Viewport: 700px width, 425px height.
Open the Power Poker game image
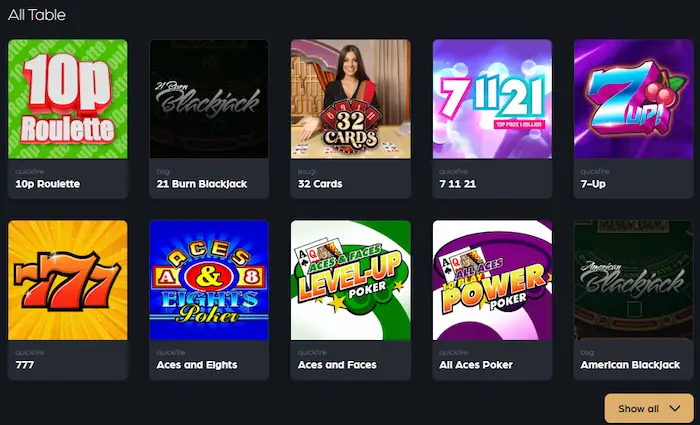pyautogui.click(x=492, y=280)
